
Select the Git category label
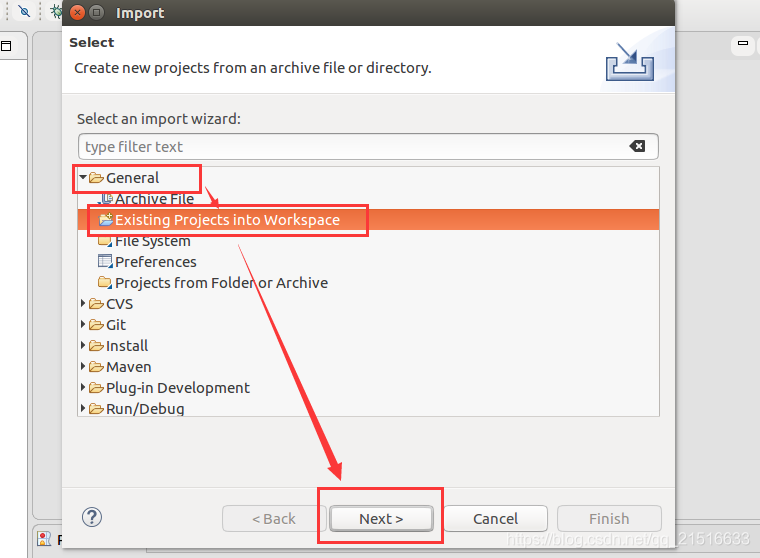pyautogui.click(x=116, y=325)
